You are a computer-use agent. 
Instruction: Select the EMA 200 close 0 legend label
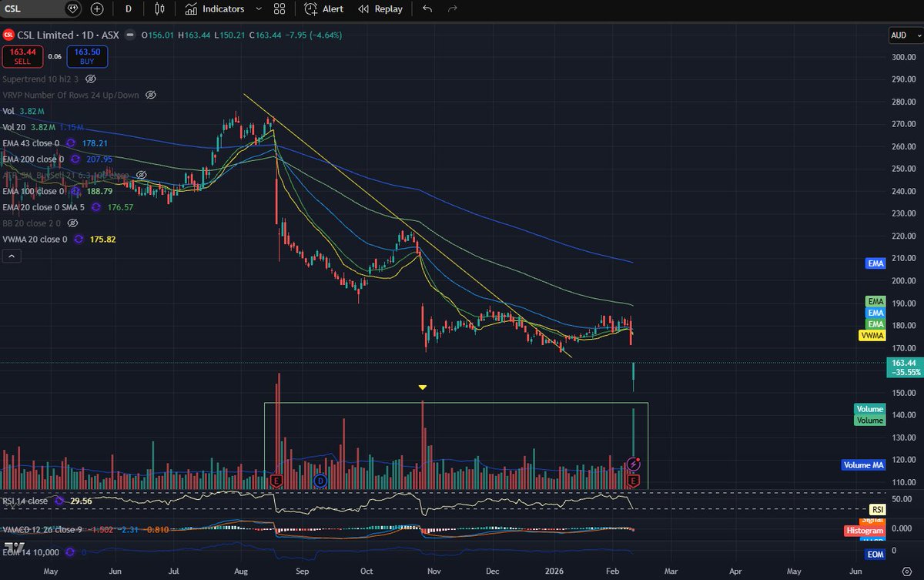34,159
